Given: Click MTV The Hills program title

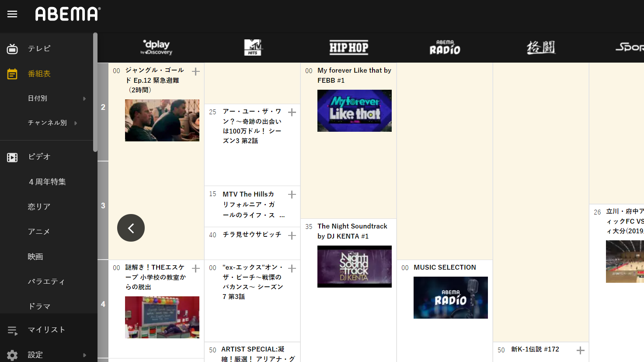Looking at the screenshot, I should (254, 204).
